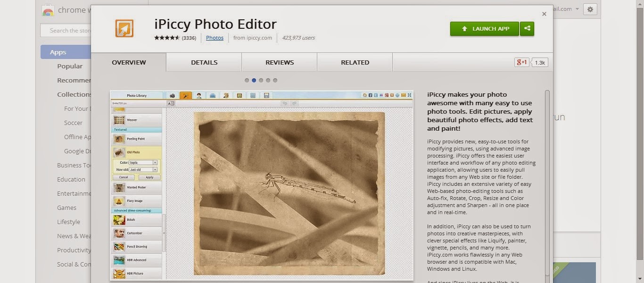Open the Productivity category
The image size is (644, 283).
point(74,250)
